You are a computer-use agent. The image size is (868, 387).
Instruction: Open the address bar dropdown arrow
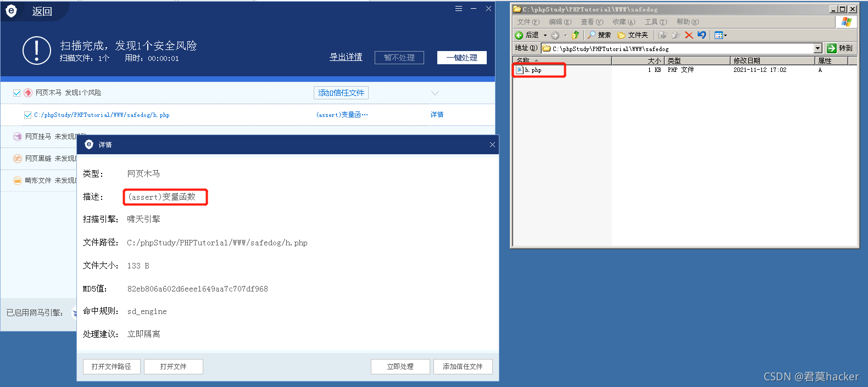coord(818,48)
